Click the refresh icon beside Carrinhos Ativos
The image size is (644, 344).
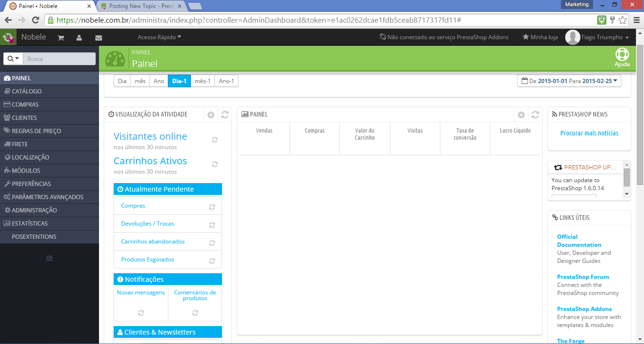215,164
